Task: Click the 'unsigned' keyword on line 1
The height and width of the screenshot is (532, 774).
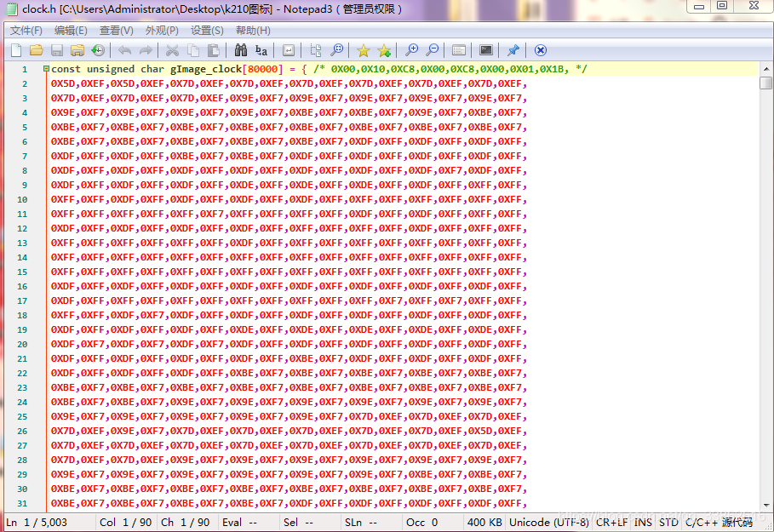Action: [111, 69]
